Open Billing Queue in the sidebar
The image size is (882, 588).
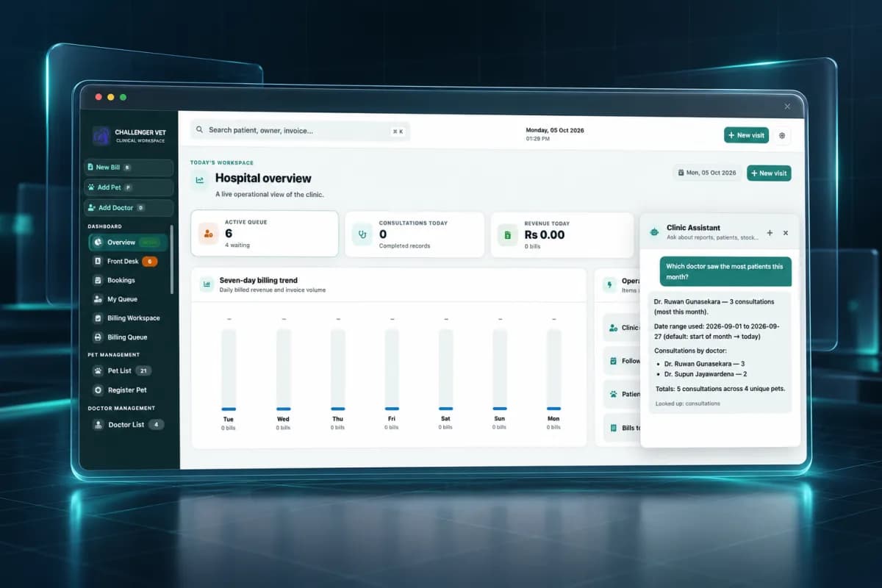128,337
